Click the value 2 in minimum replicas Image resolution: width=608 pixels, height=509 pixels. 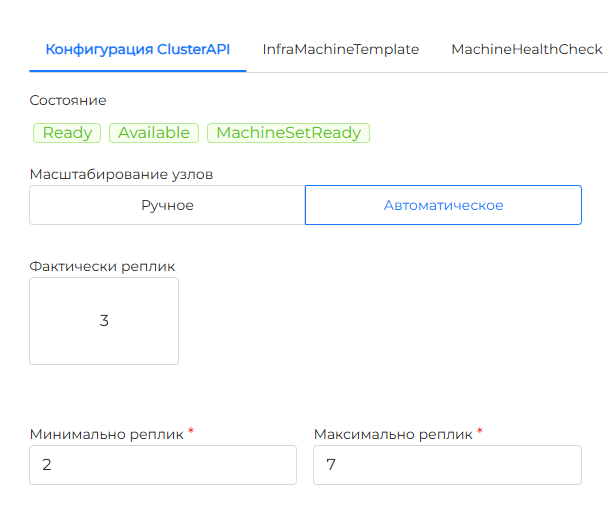[47, 465]
